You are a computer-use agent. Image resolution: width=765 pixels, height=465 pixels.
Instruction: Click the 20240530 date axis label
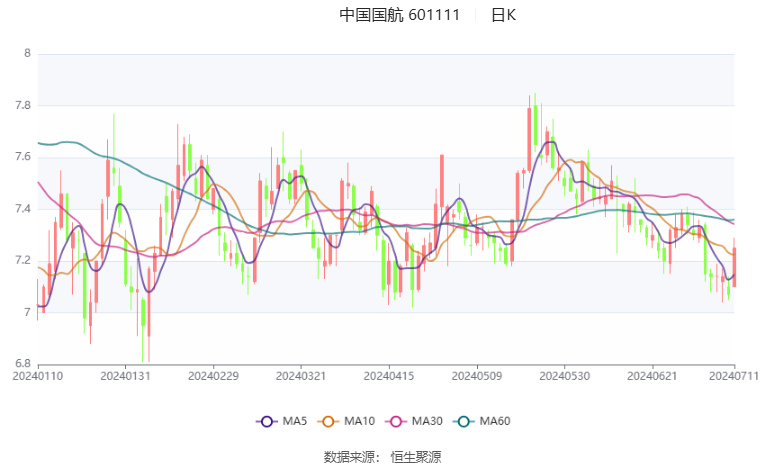coord(564,376)
